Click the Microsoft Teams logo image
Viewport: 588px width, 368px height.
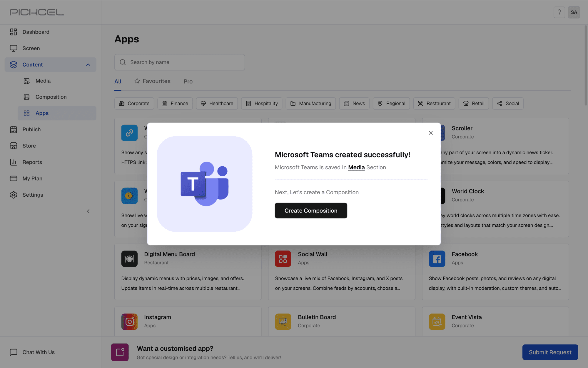click(204, 184)
